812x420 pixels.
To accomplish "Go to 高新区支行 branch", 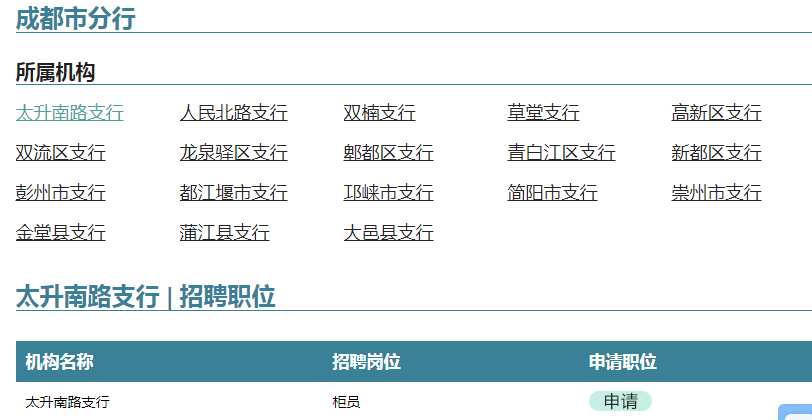I will point(716,113).
